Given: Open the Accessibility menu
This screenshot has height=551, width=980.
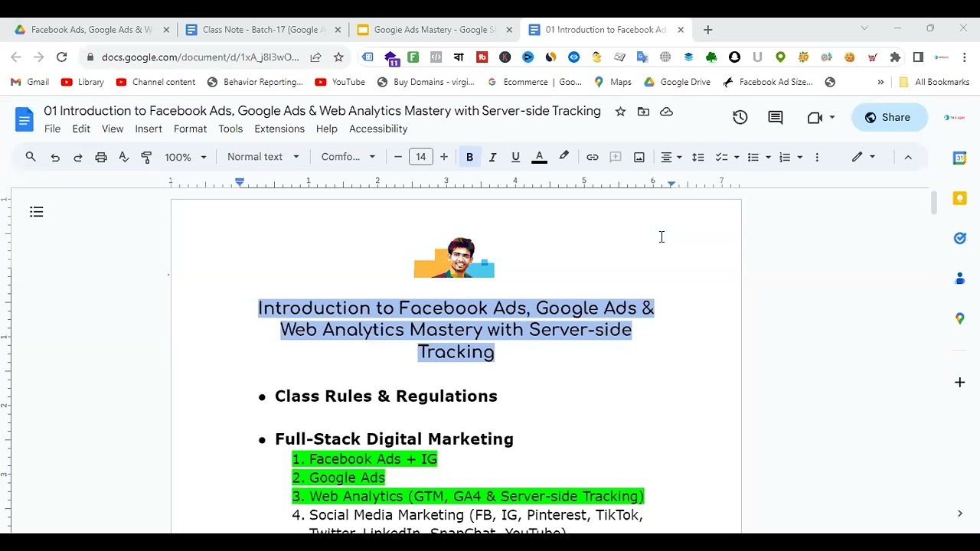Looking at the screenshot, I should click(x=378, y=129).
